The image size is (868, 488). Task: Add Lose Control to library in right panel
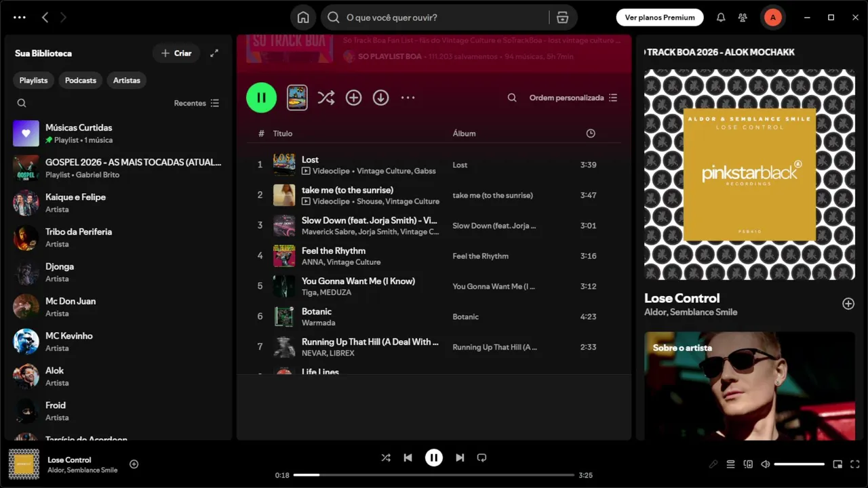click(848, 304)
